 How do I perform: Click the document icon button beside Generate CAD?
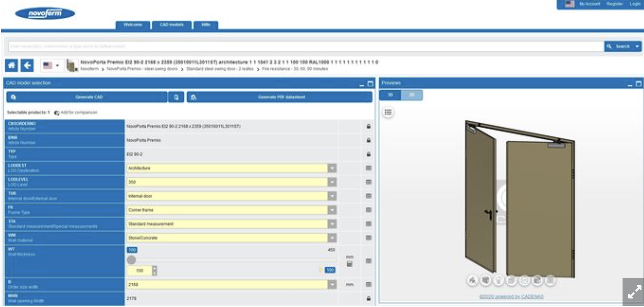point(176,97)
